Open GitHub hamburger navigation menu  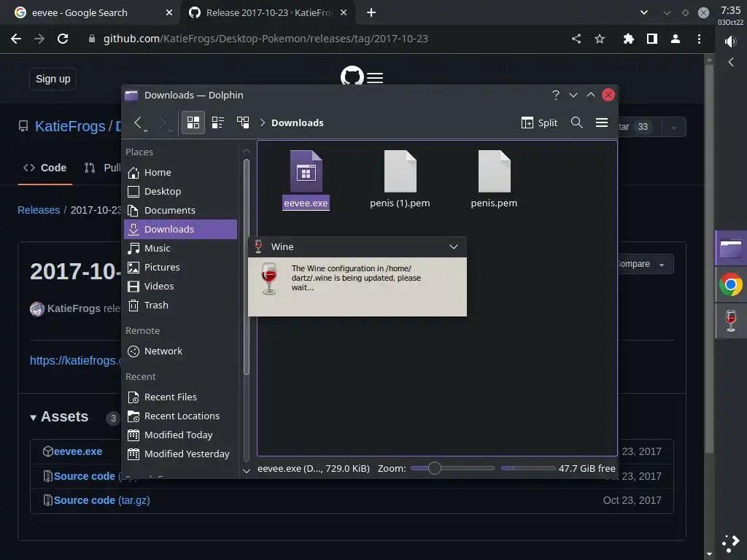pyautogui.click(x=375, y=77)
